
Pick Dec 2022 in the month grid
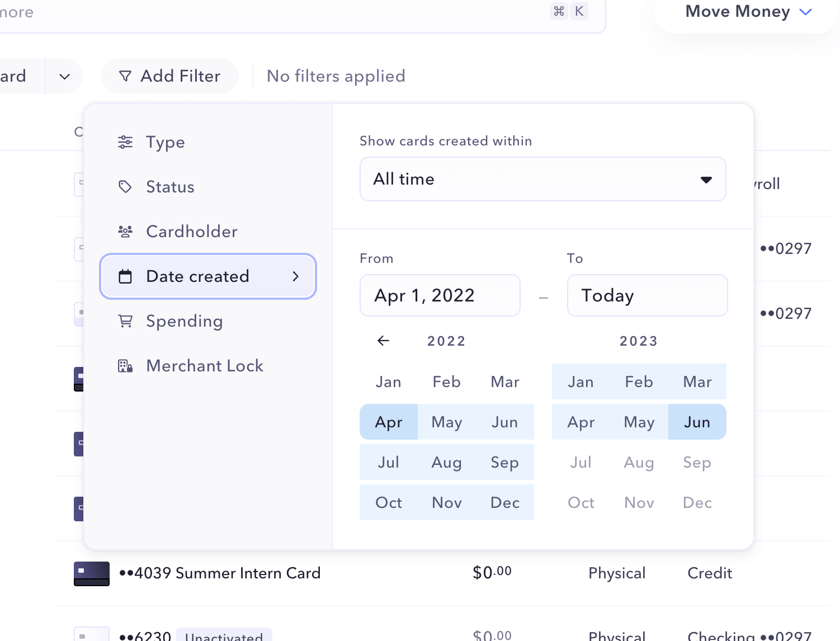pos(504,503)
